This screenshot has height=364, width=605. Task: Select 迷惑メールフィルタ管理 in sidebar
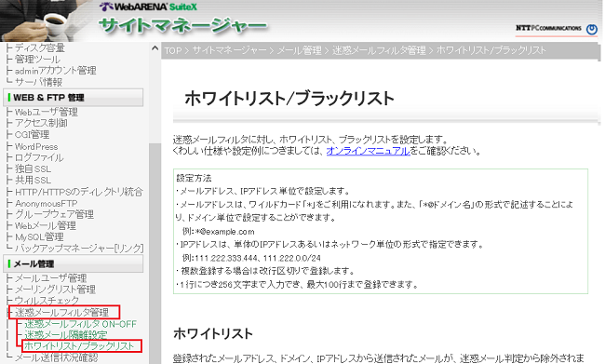(x=61, y=312)
